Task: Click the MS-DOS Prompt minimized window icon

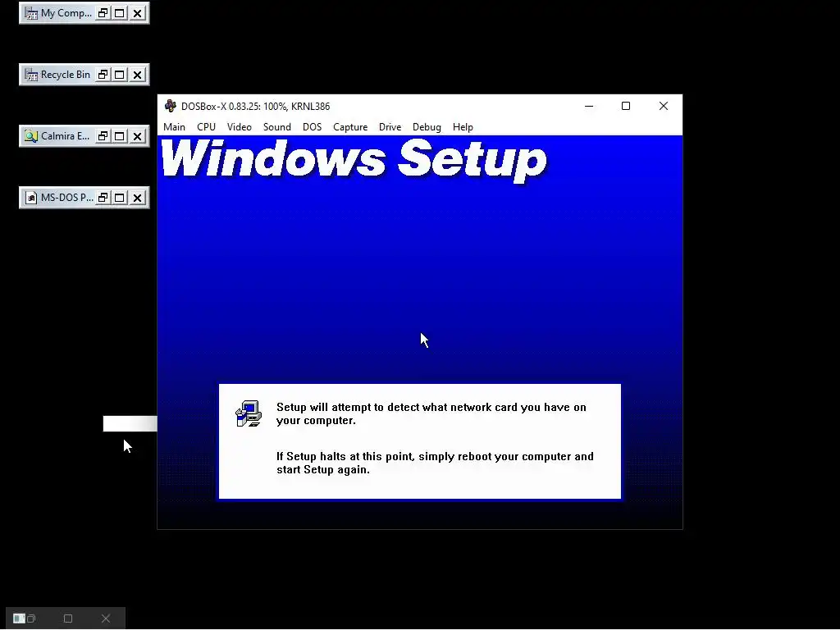Action: [31, 198]
